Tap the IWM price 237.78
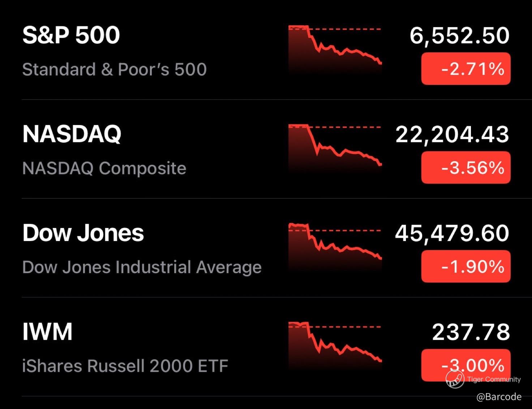 tap(471, 332)
